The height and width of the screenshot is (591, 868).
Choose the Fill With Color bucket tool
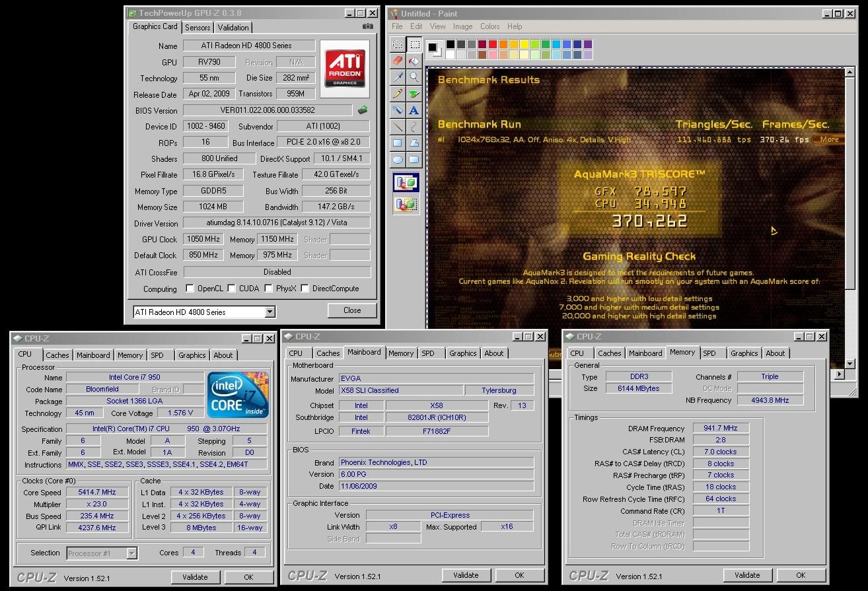tap(414, 61)
